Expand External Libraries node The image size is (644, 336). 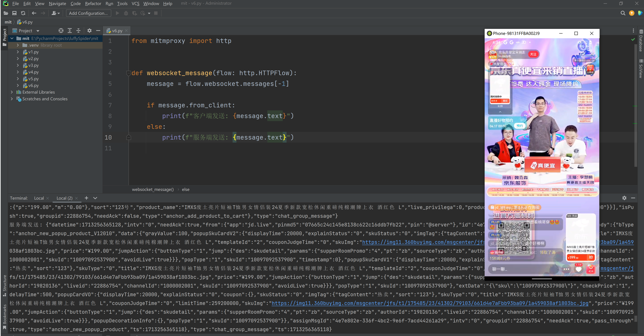[12, 92]
